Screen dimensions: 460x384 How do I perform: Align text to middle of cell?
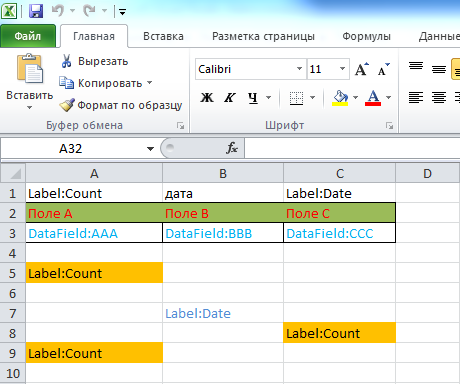[x=439, y=69]
